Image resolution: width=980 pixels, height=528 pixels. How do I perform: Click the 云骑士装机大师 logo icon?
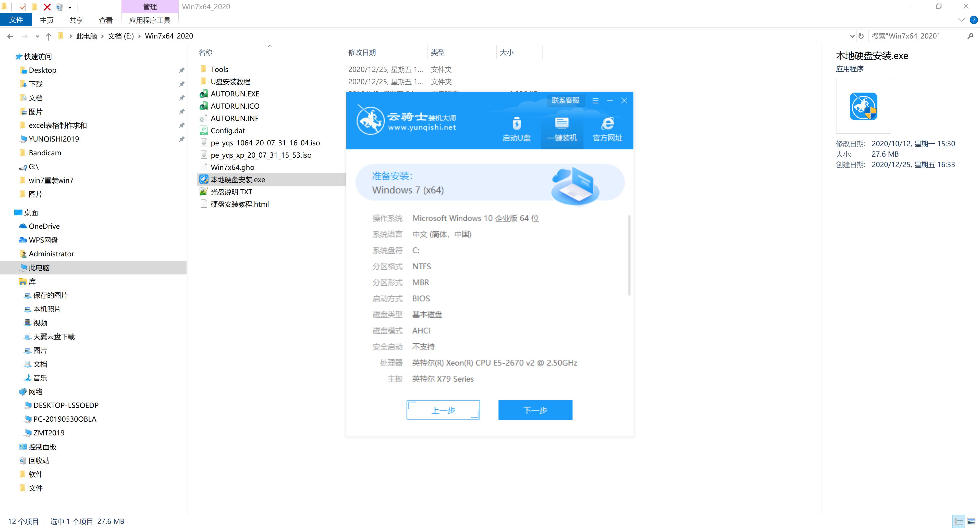[367, 122]
